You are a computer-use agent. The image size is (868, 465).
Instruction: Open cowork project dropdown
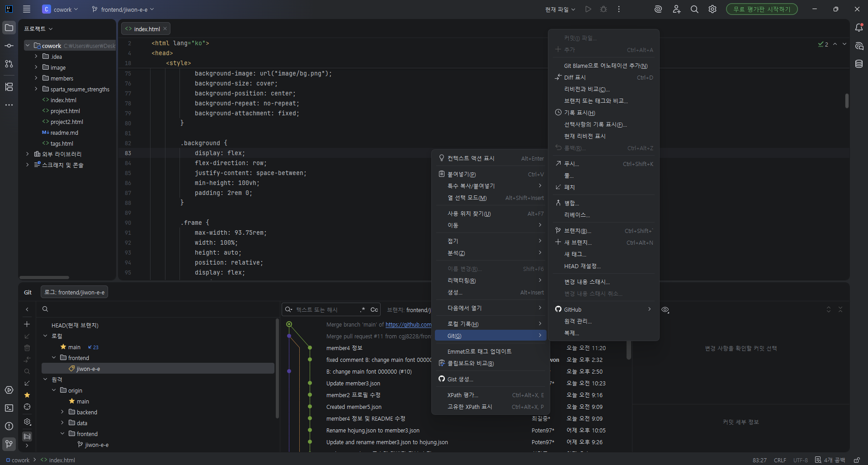pos(60,9)
